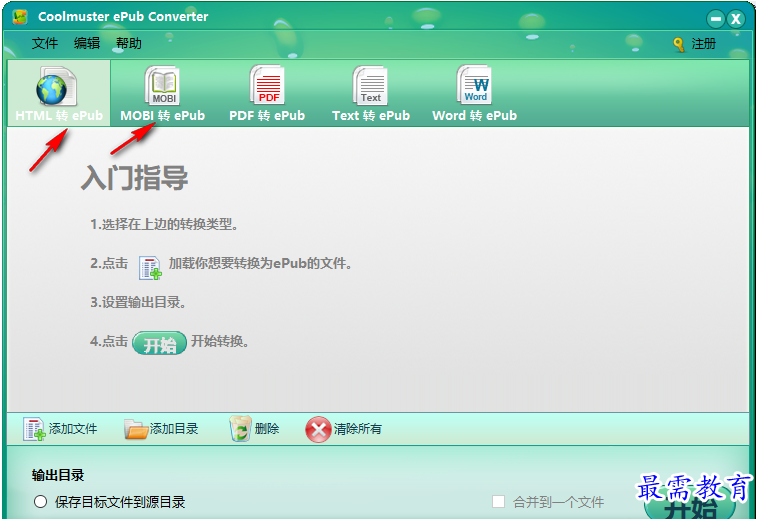
Task: Select the MOBI 转 ePub conversion mode
Action: tap(163, 93)
